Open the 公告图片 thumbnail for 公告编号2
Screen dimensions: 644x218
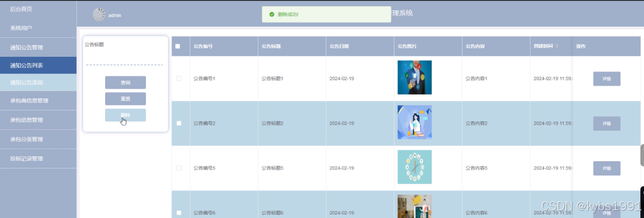[414, 122]
